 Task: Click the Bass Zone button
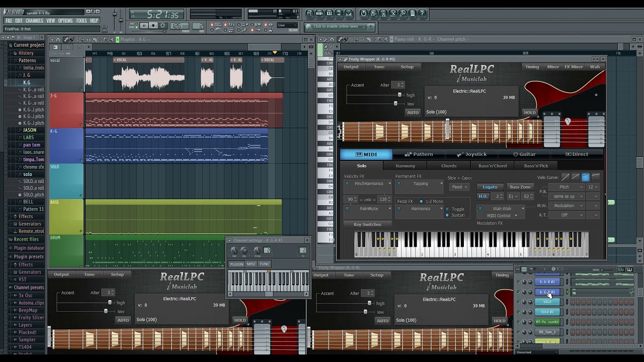pyautogui.click(x=520, y=187)
